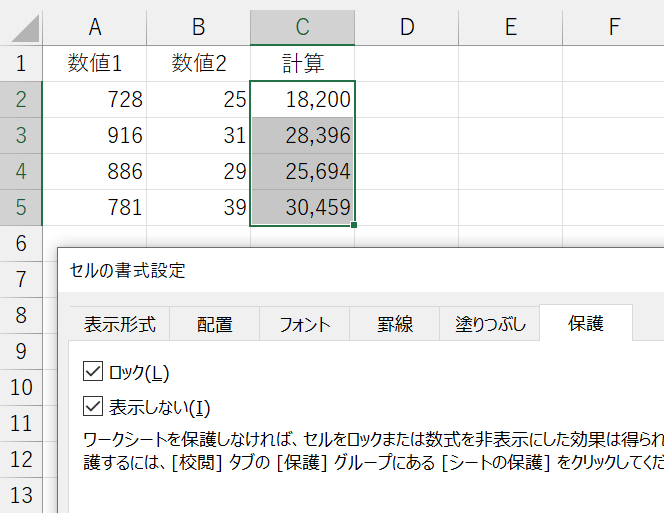Select column C header
This screenshot has height=513, width=664.
click(302, 27)
